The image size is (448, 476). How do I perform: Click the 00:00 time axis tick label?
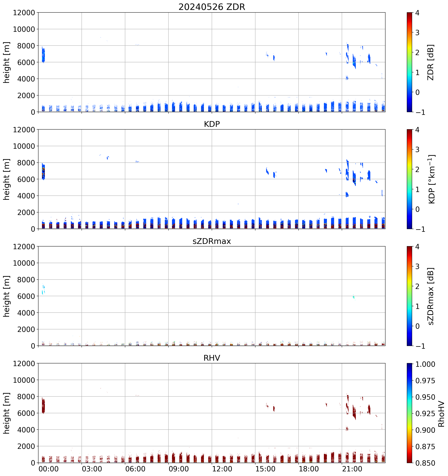49,469
